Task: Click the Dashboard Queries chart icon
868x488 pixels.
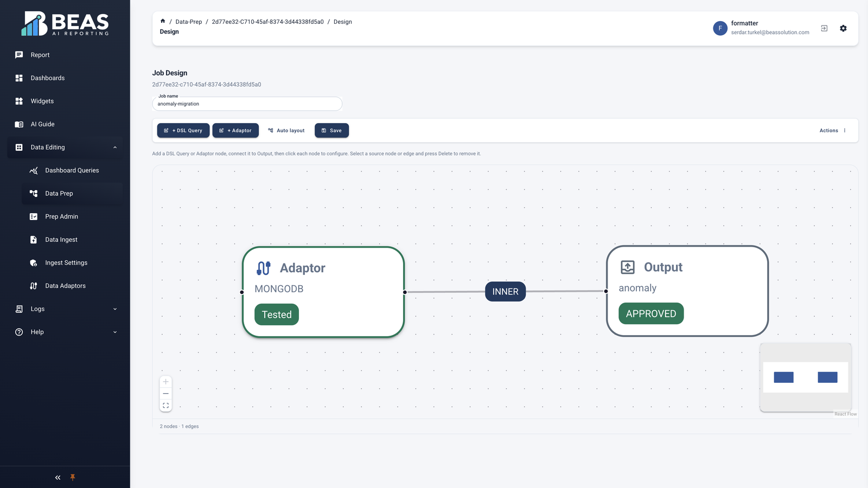Action: tap(34, 170)
